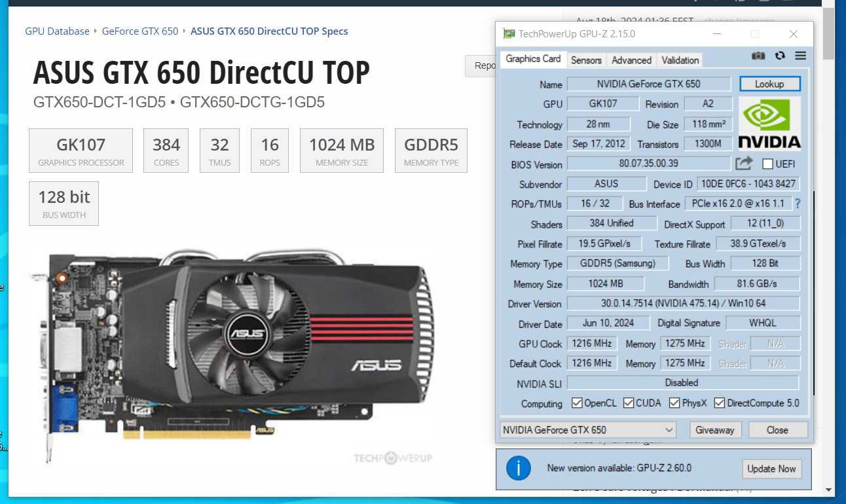The image size is (846, 504).
Task: Click the Update Now button
Action: coord(771,469)
